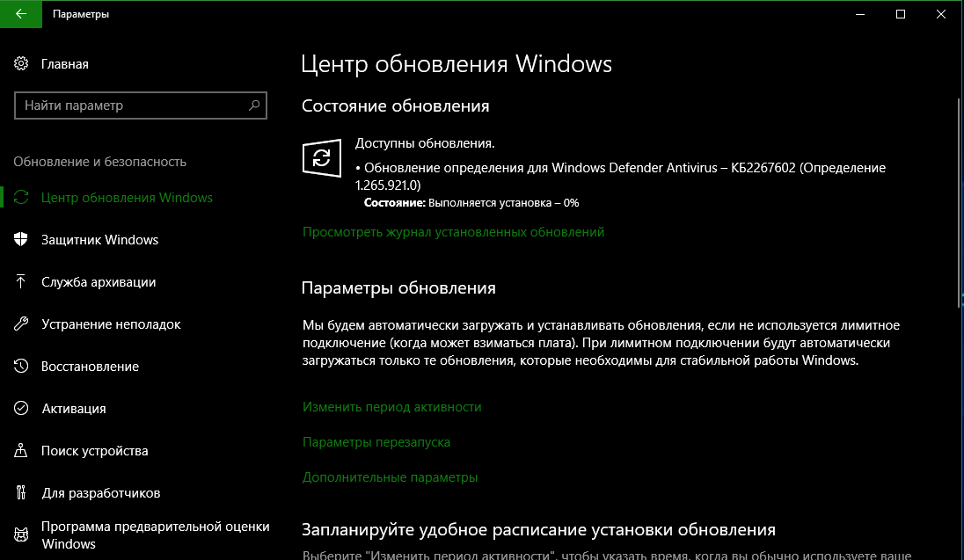Image resolution: width=964 pixels, height=560 pixels.
Task: Open Просмотреть журнал установленных обновлений link
Action: point(453,232)
